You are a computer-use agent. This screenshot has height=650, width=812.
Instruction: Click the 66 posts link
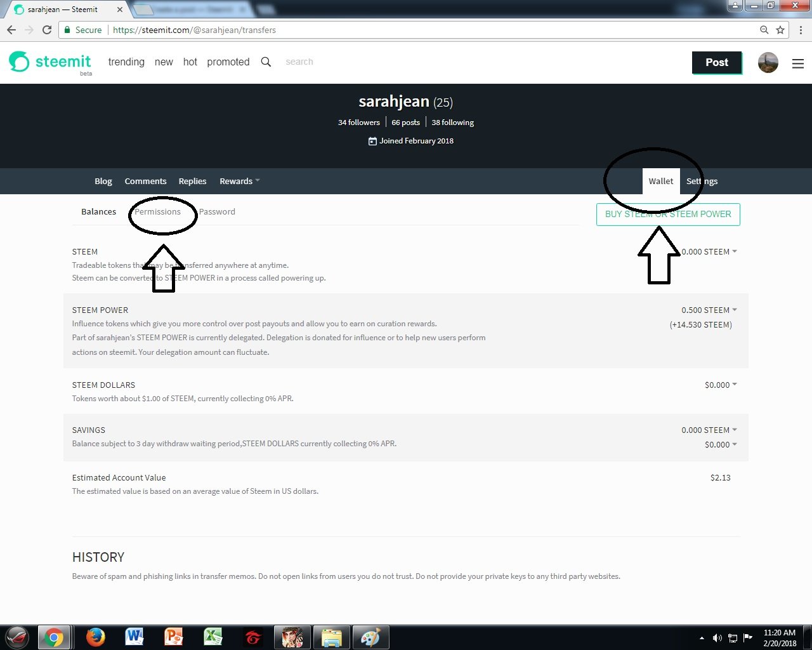406,123
